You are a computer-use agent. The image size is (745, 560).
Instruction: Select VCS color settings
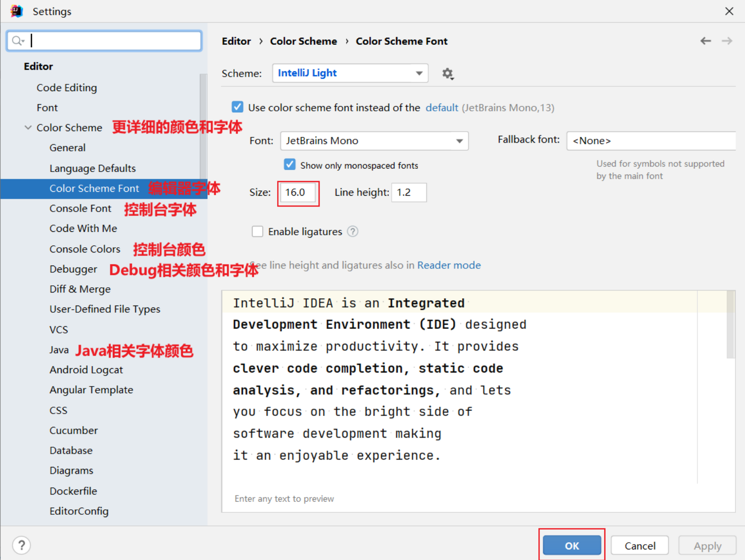pyautogui.click(x=59, y=330)
